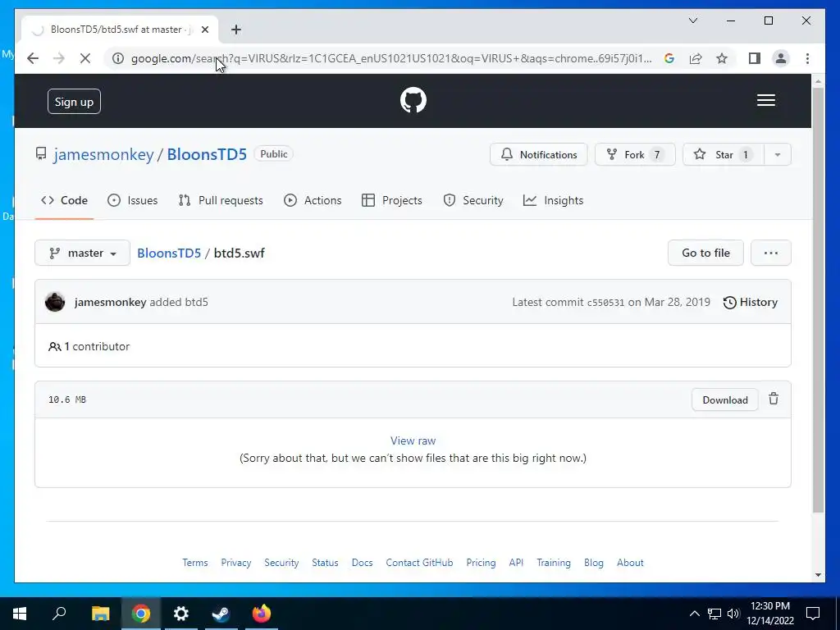
Task: Open the BloonsTD5 repository title link
Action: [207, 154]
